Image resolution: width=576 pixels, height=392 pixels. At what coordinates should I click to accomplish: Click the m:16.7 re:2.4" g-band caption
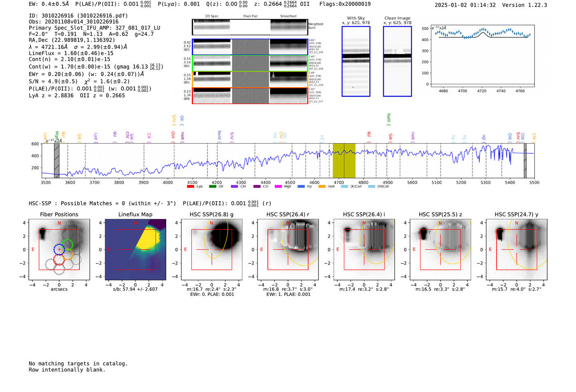[211, 289]
